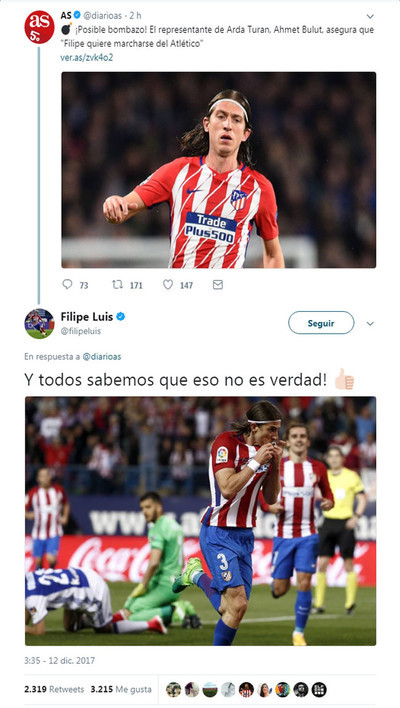Open Filipe Luis profile avatar
400x708 pixels.
39,324
